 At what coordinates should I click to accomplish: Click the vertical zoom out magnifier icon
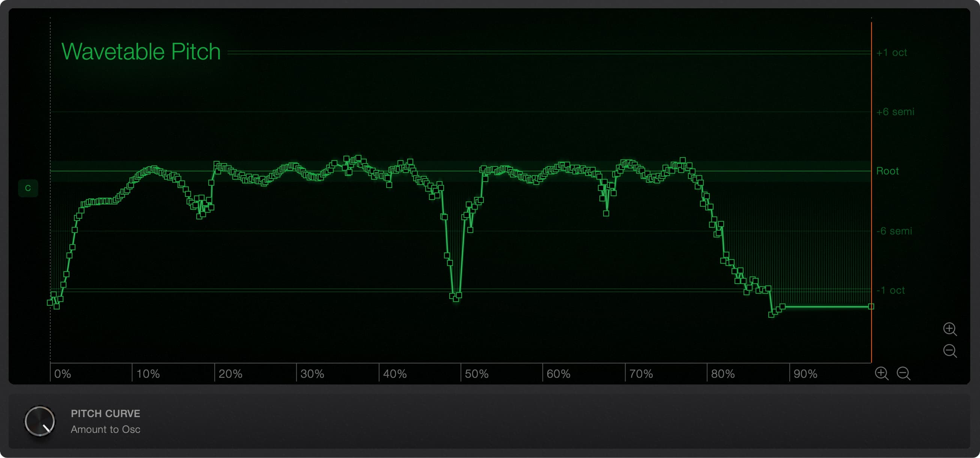coord(949,350)
